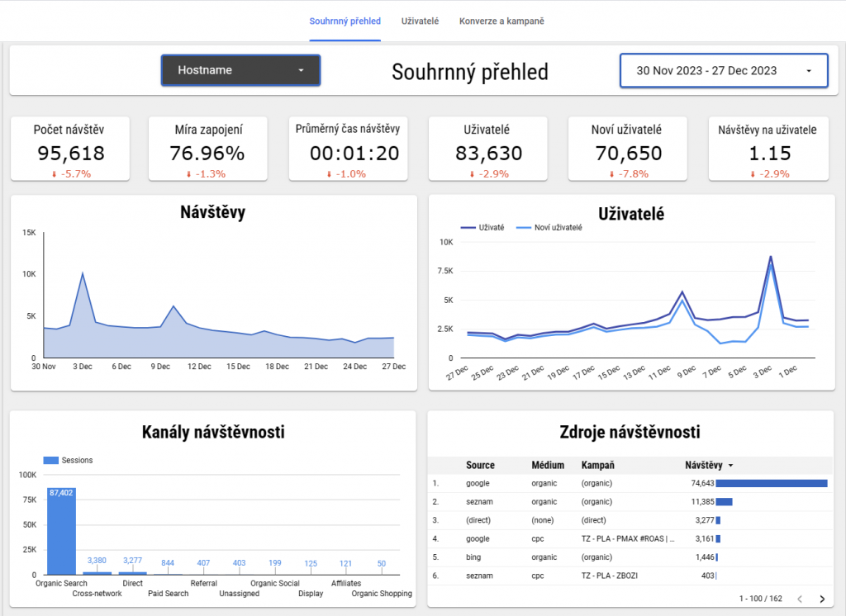The width and height of the screenshot is (846, 616).
Task: Click the Uživatelé scorecard value 83,630
Action: [489, 154]
